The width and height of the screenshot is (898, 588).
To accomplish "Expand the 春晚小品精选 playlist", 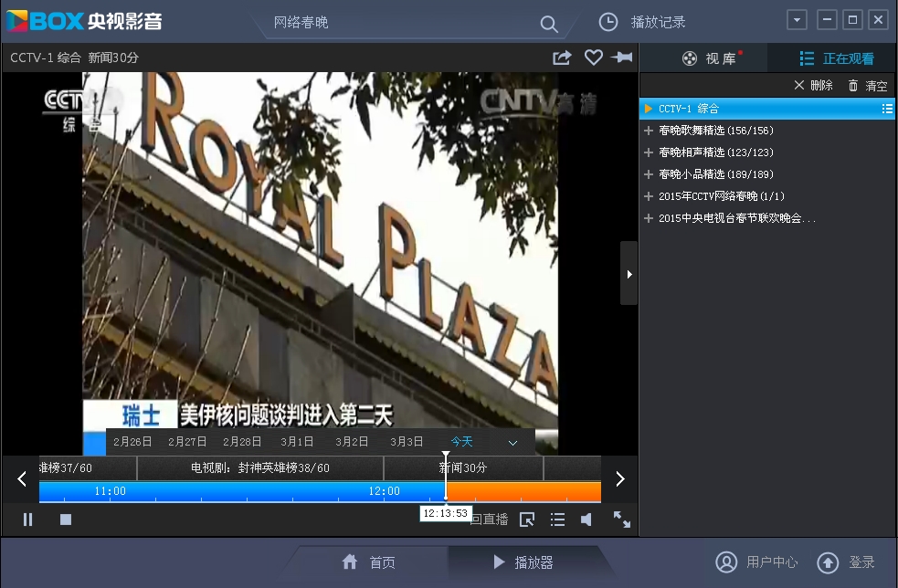I will pos(649,174).
